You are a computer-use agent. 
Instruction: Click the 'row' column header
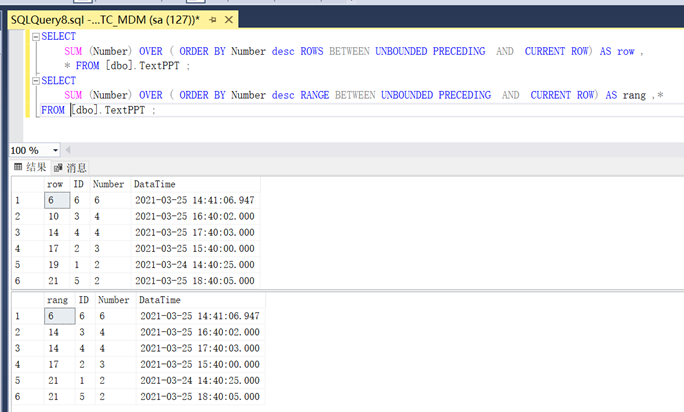pos(57,184)
